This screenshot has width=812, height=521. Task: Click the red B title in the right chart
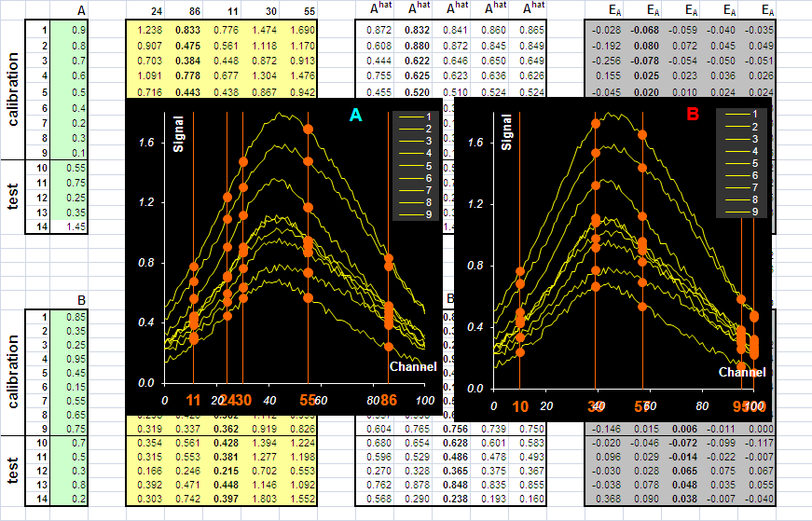click(x=693, y=114)
